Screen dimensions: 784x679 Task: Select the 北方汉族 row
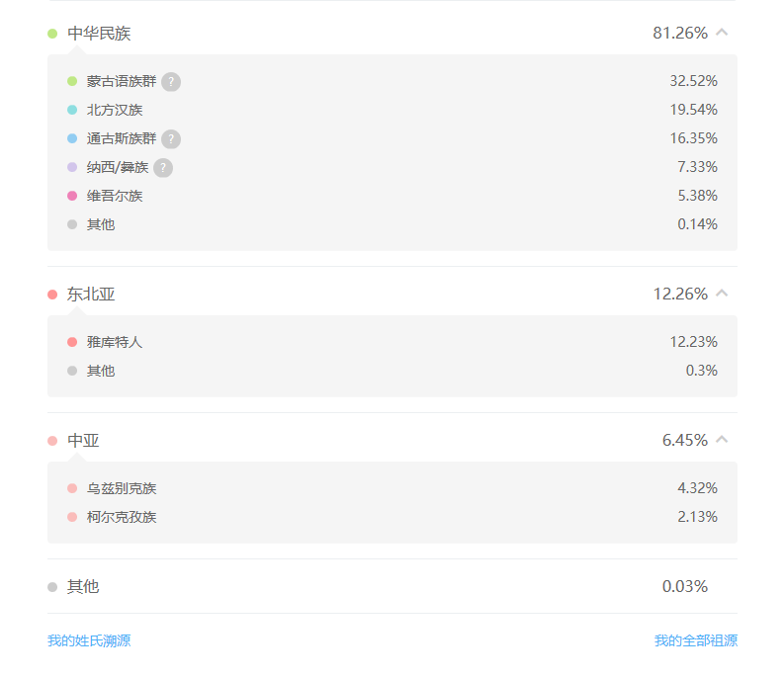392,110
